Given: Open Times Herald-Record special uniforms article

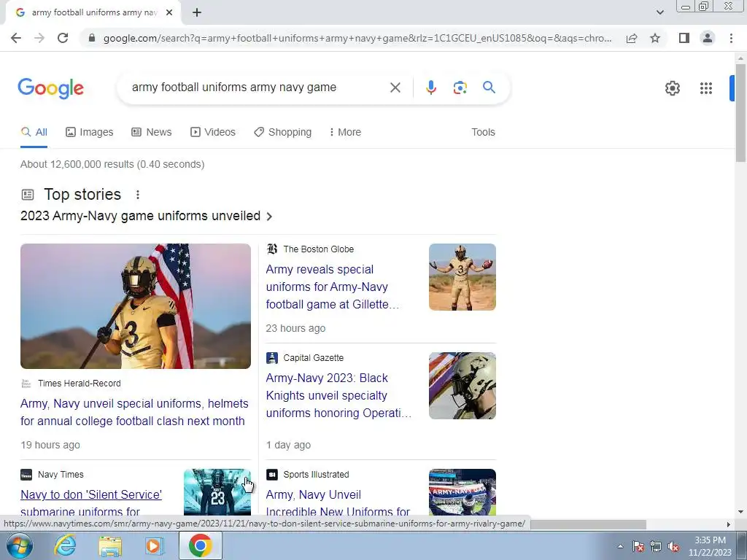Looking at the screenshot, I should (x=134, y=413).
